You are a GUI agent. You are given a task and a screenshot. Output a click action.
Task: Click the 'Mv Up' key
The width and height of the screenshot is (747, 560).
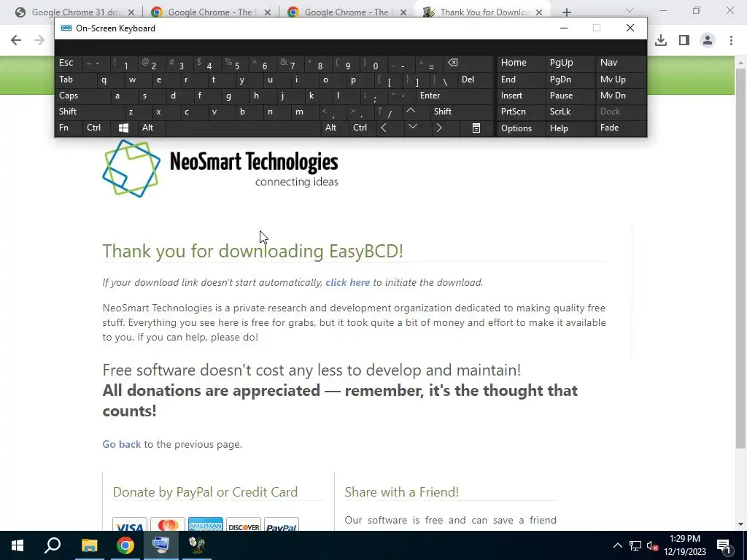621,80
